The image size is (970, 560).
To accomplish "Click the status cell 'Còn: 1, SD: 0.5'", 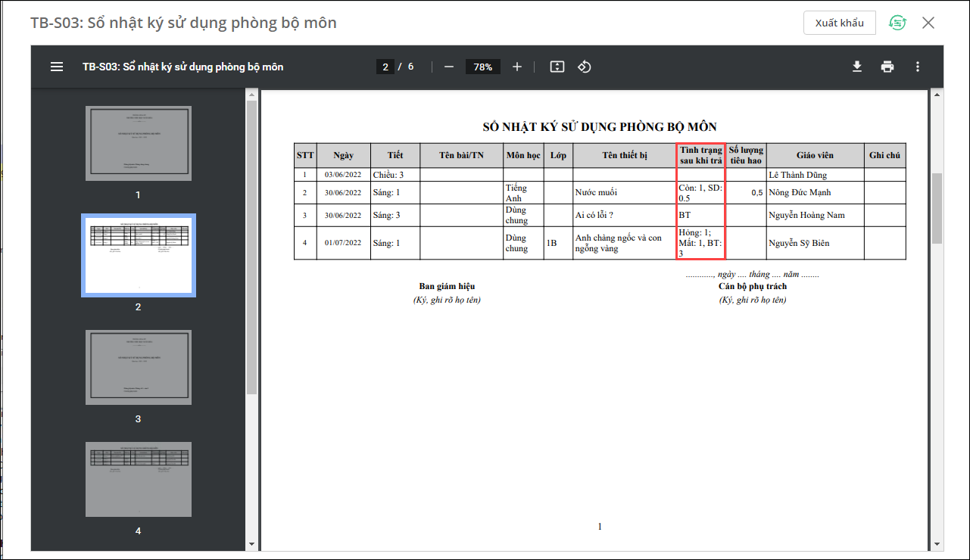I will click(x=701, y=192).
